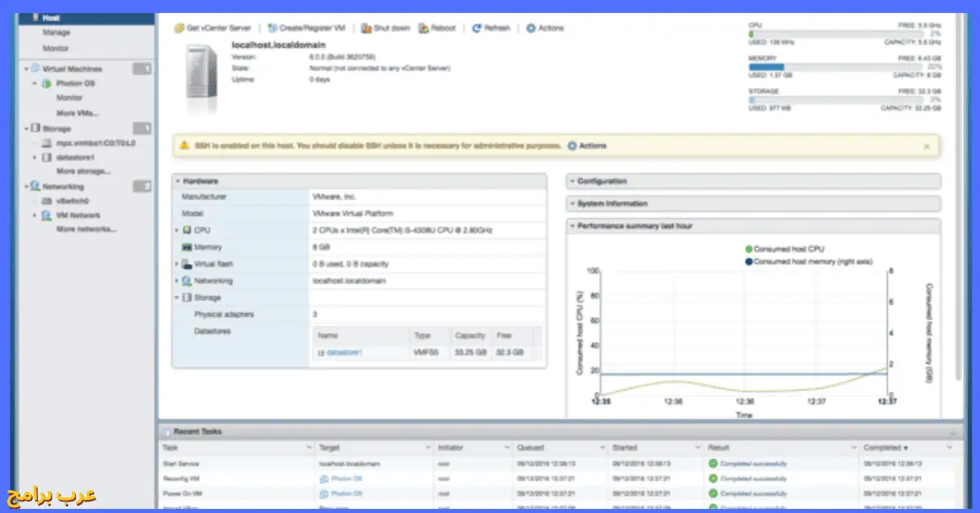The width and height of the screenshot is (980, 513).
Task: Sort by the Queued column header
Action: [531, 448]
